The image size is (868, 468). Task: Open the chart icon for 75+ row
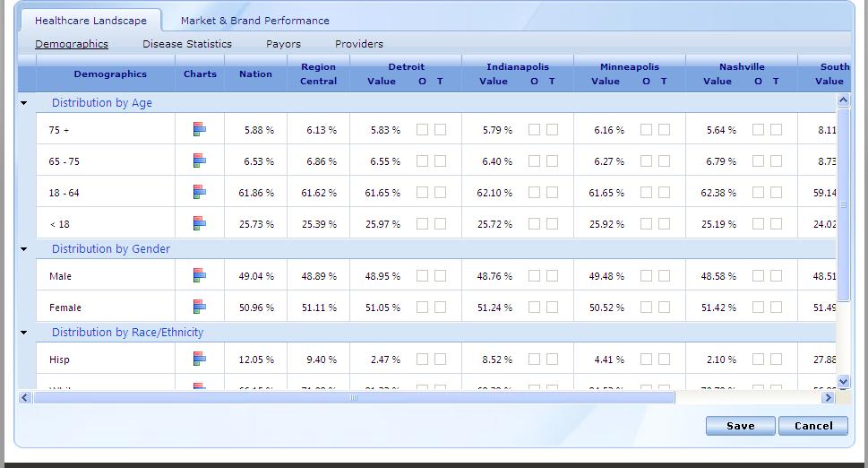[200, 130]
